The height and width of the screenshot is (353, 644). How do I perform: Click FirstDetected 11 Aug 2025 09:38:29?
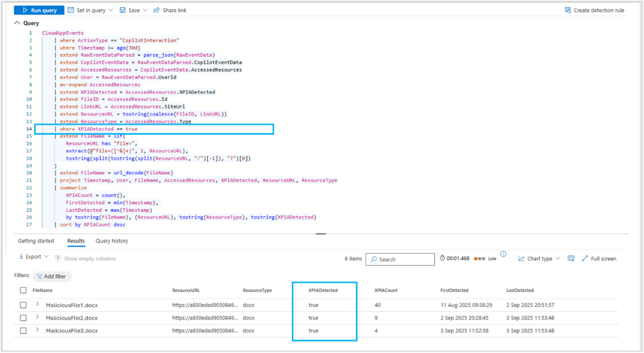(466, 306)
